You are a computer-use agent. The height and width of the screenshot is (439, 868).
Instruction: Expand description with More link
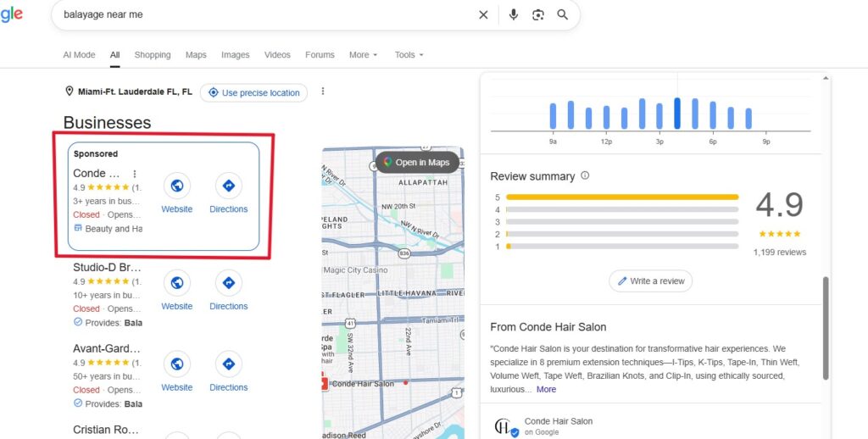[546, 389]
